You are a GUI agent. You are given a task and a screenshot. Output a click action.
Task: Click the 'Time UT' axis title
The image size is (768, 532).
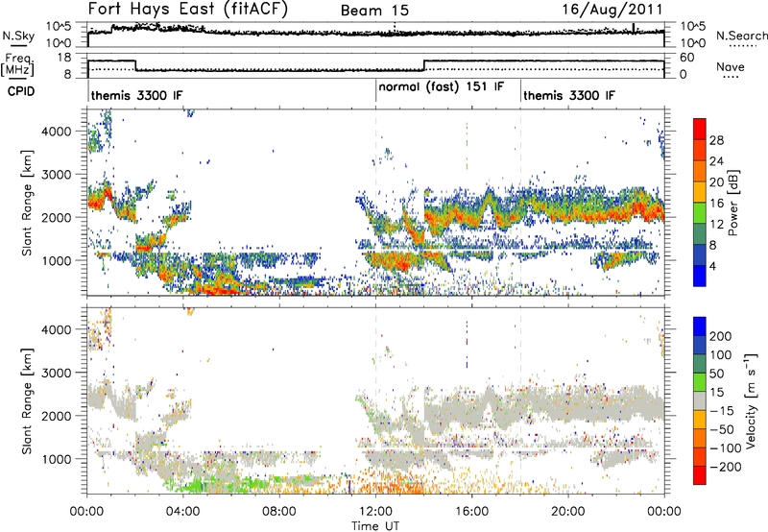375,526
